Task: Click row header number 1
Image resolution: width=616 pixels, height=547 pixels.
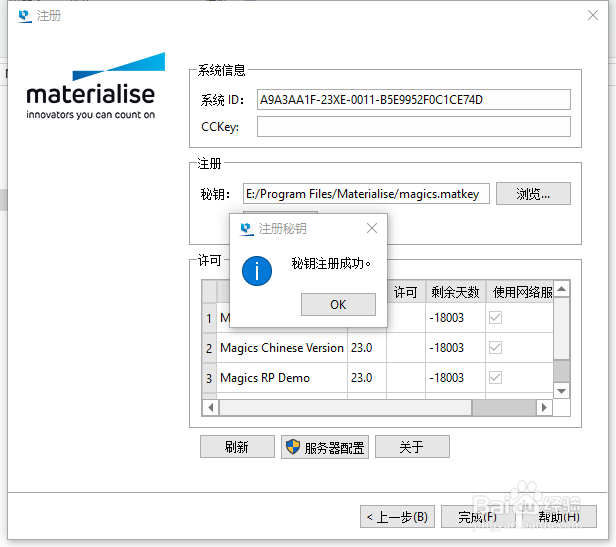Action: coord(209,318)
